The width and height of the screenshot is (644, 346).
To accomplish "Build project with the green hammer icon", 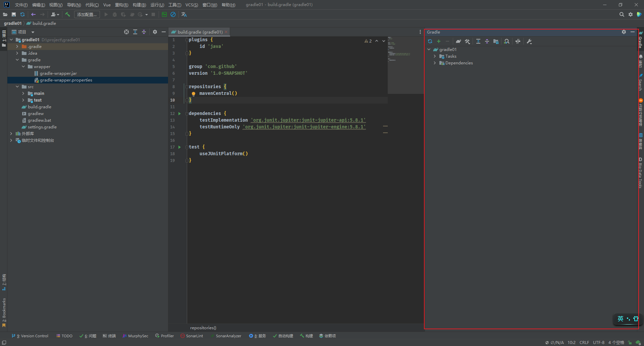I will click(x=67, y=14).
